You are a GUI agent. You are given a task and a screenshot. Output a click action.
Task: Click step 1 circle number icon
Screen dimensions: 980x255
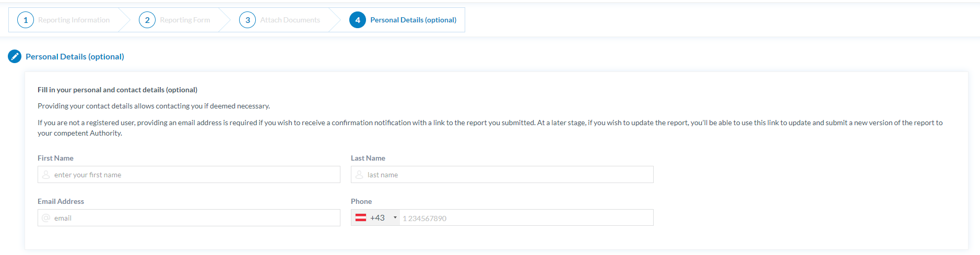click(x=26, y=20)
